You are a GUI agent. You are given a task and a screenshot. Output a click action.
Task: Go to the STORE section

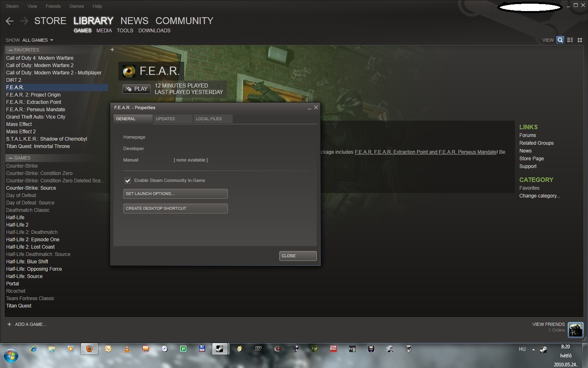coord(50,21)
